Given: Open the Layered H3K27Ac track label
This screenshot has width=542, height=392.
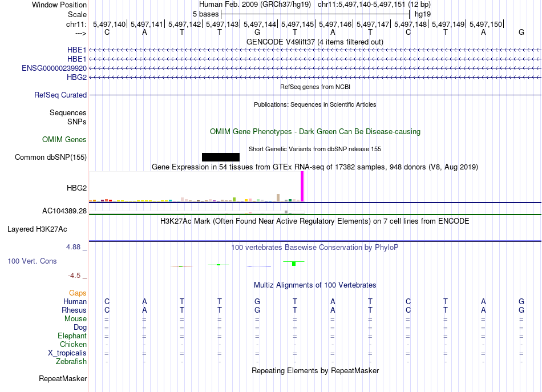Looking at the screenshot, I should 37,229.
